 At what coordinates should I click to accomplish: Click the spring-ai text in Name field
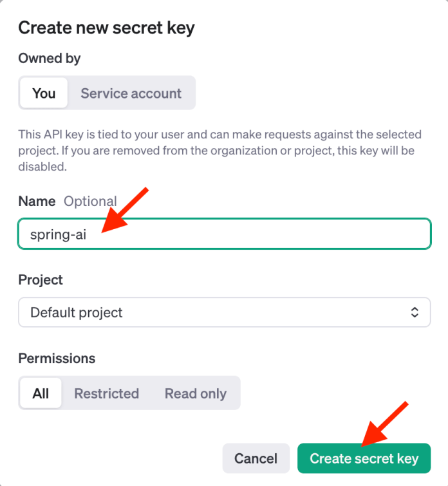pos(58,235)
